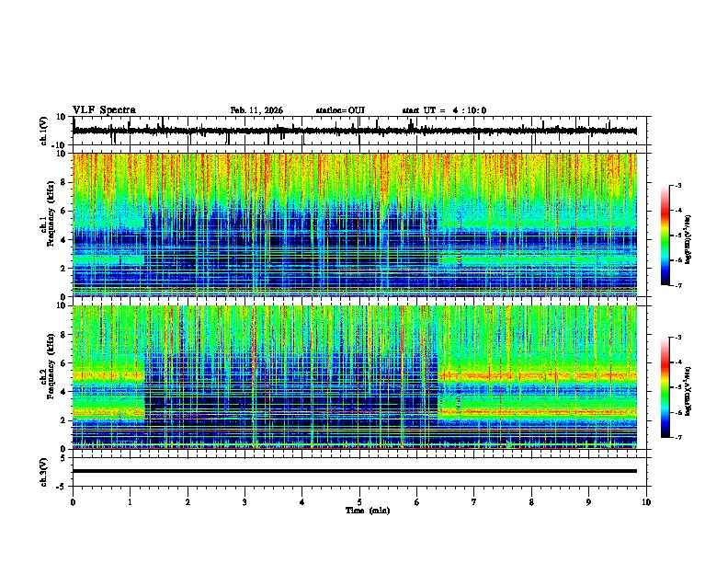
Task: Click tick label "0" on the Time axis
Action: (x=73, y=502)
